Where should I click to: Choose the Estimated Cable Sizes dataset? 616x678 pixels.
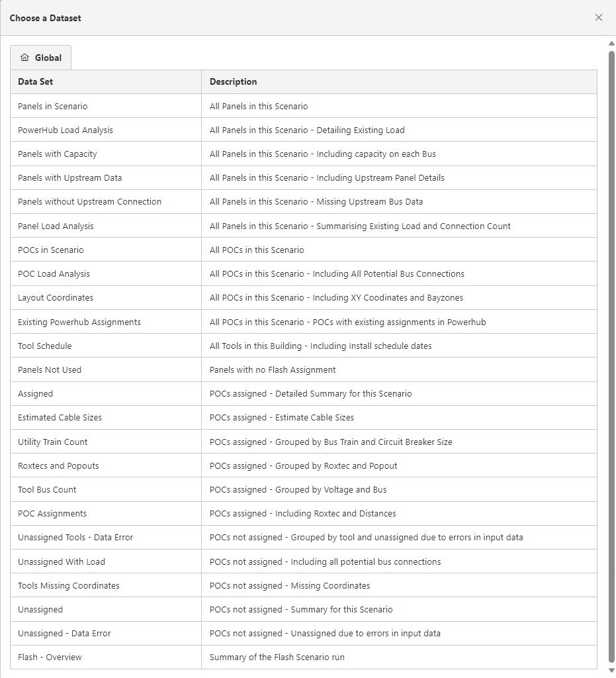pyautogui.click(x=60, y=417)
